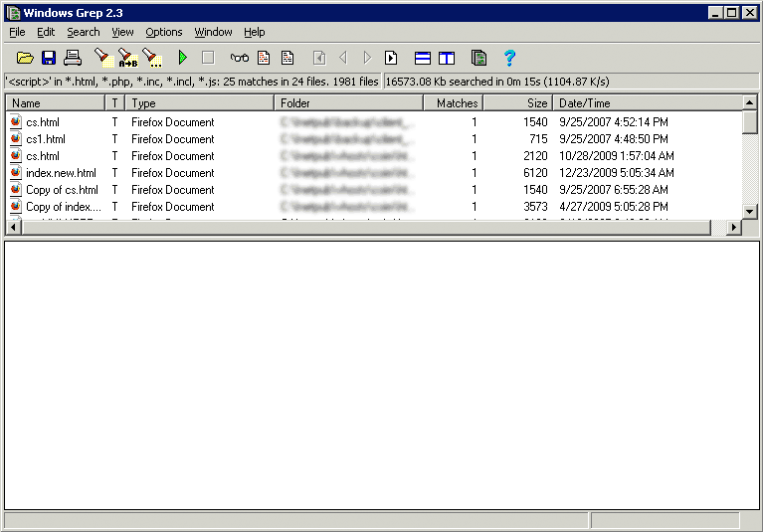
Task: Click the square Stop search icon
Action: point(208,58)
